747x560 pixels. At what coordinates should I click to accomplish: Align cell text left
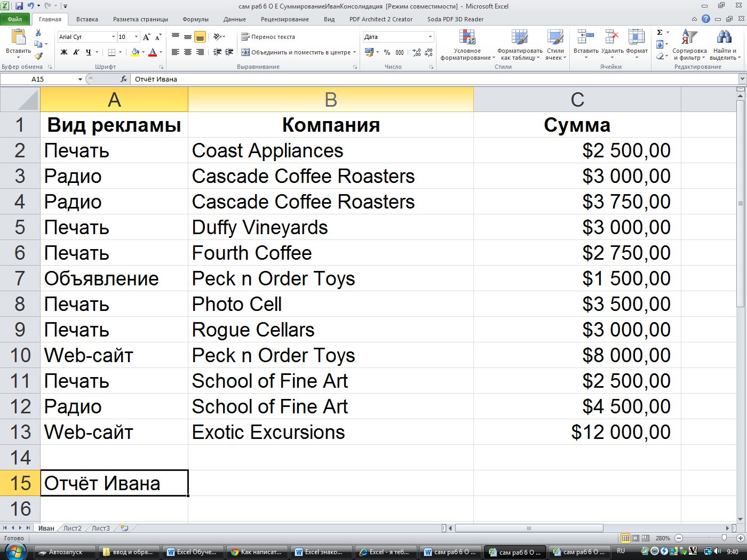click(x=176, y=52)
